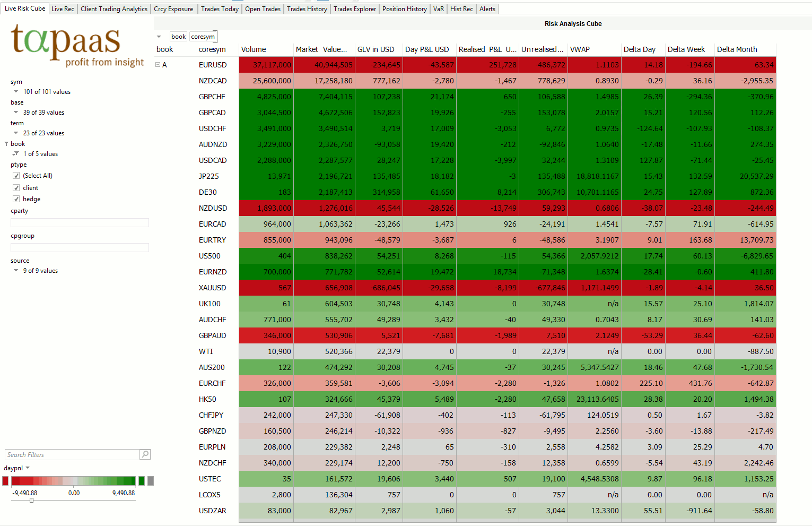Screen dimensions: 812x526
Task: Click the daypnl range slider handle
Action: pyautogui.click(x=32, y=500)
